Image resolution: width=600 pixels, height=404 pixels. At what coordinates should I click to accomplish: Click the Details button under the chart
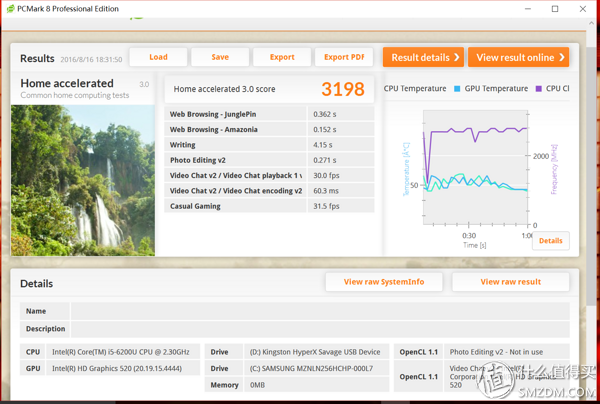click(x=550, y=241)
